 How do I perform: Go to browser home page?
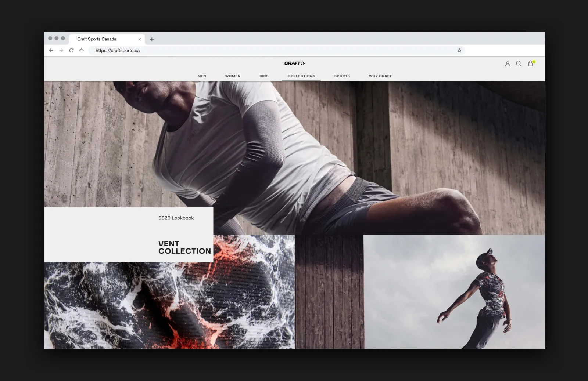tap(81, 50)
